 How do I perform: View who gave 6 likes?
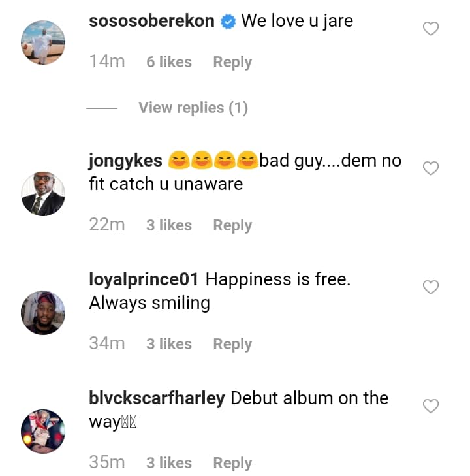(x=168, y=62)
